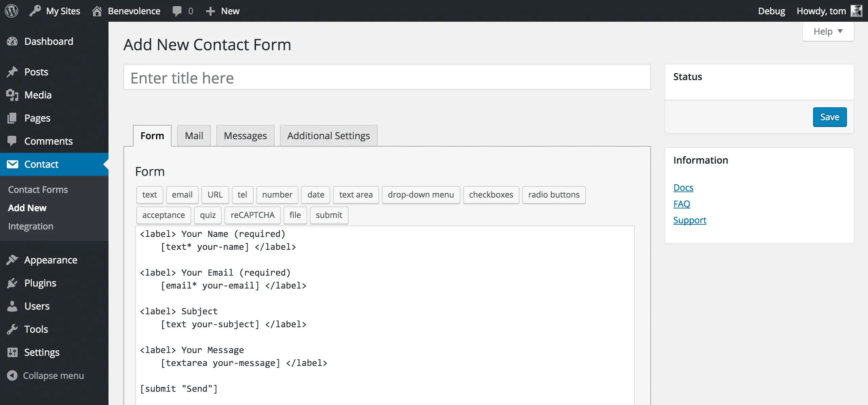This screenshot has height=405, width=868.
Task: Click the Settings sliders icon
Action: (x=12, y=352)
